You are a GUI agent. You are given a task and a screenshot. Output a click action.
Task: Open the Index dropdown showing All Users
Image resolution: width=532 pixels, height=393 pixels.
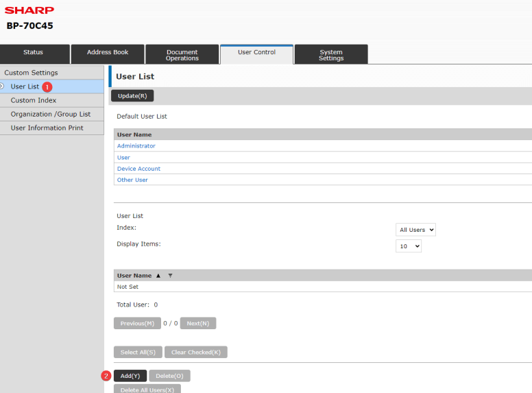coord(415,230)
